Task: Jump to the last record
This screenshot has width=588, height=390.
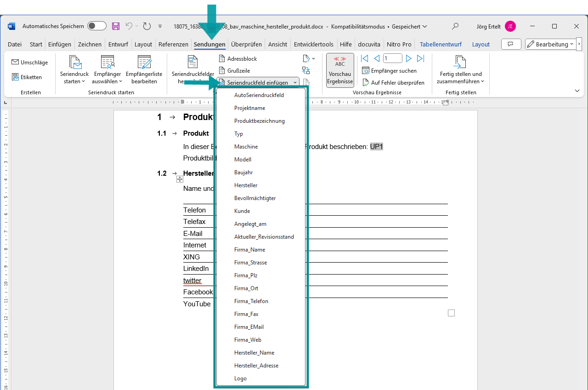Action: pyautogui.click(x=420, y=58)
